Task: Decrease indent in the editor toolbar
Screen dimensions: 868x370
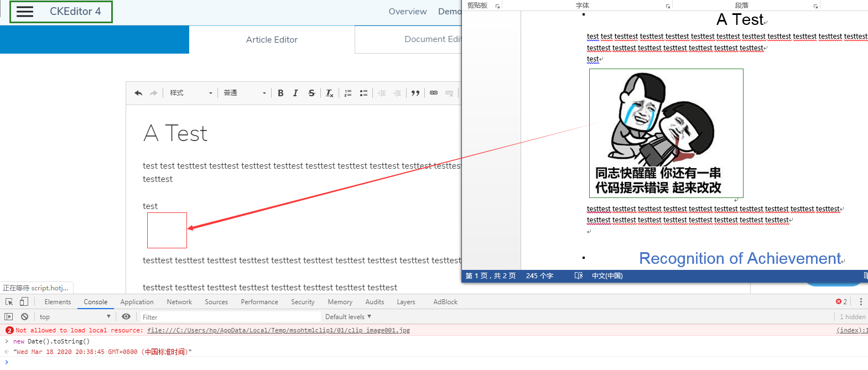Action: pyautogui.click(x=382, y=93)
